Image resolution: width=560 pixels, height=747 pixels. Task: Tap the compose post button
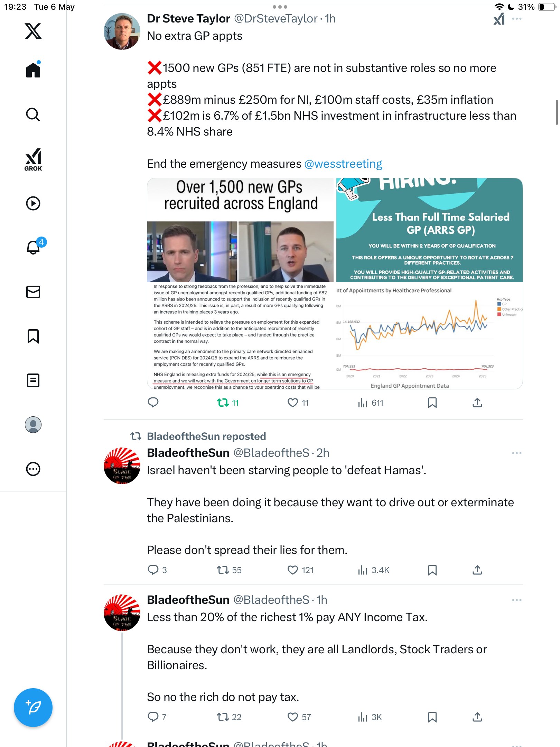(33, 708)
